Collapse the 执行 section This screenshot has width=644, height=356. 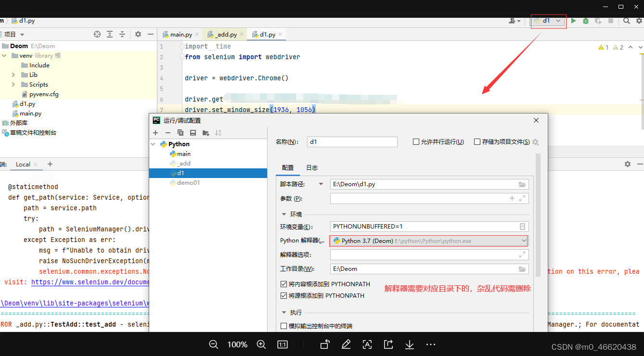tap(284, 313)
